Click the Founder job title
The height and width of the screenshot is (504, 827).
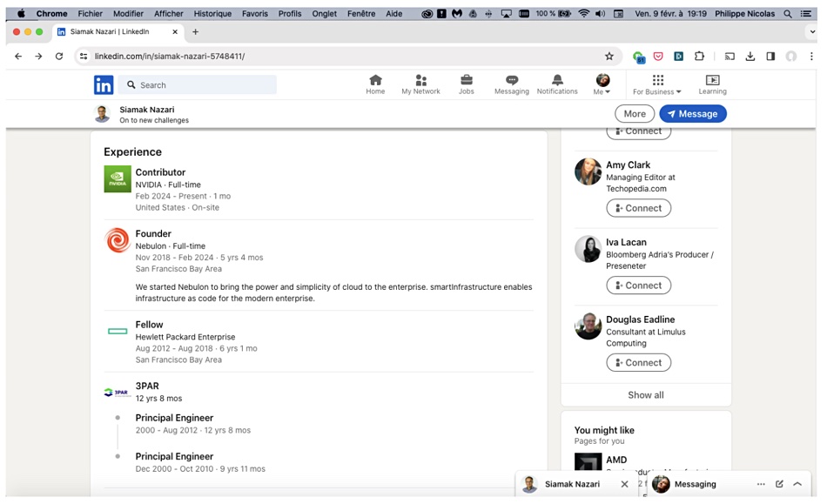(x=153, y=233)
